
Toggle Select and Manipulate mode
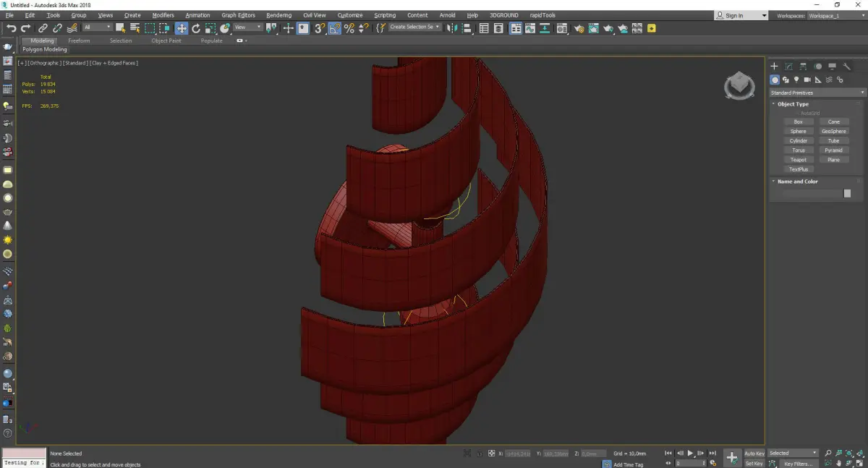coord(288,28)
